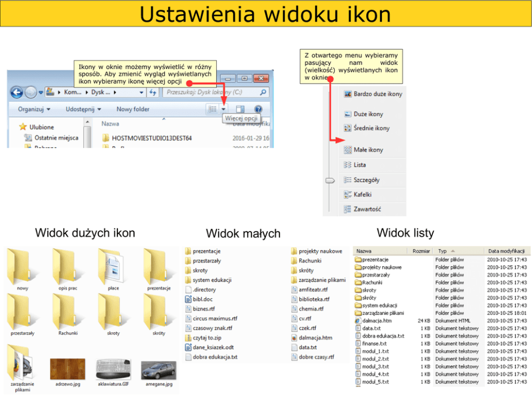Select the aklawiatura.GIF keyboard image
Viewport: 532px width, 398px height.
113,371
